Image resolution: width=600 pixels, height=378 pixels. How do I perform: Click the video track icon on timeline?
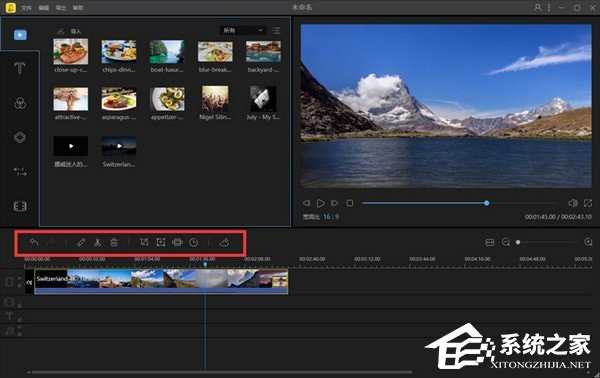[9, 282]
